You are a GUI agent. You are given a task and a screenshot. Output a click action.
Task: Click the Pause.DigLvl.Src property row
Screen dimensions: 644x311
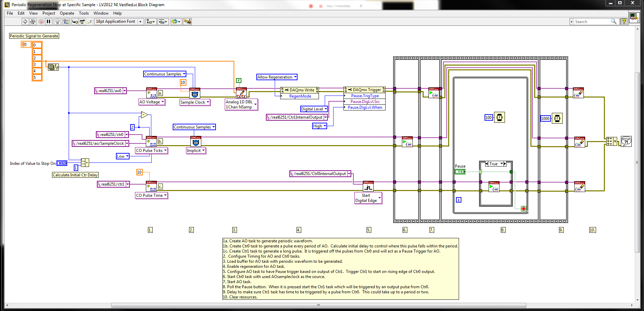tap(365, 102)
